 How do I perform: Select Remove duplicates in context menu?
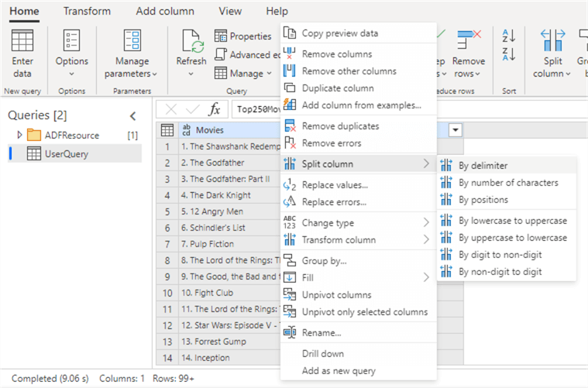(x=340, y=126)
